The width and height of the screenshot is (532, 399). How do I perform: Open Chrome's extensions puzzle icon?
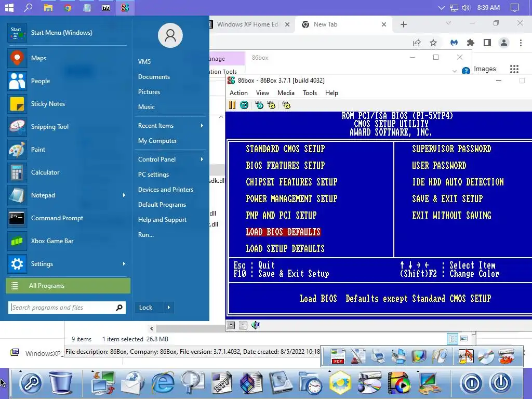click(x=470, y=43)
